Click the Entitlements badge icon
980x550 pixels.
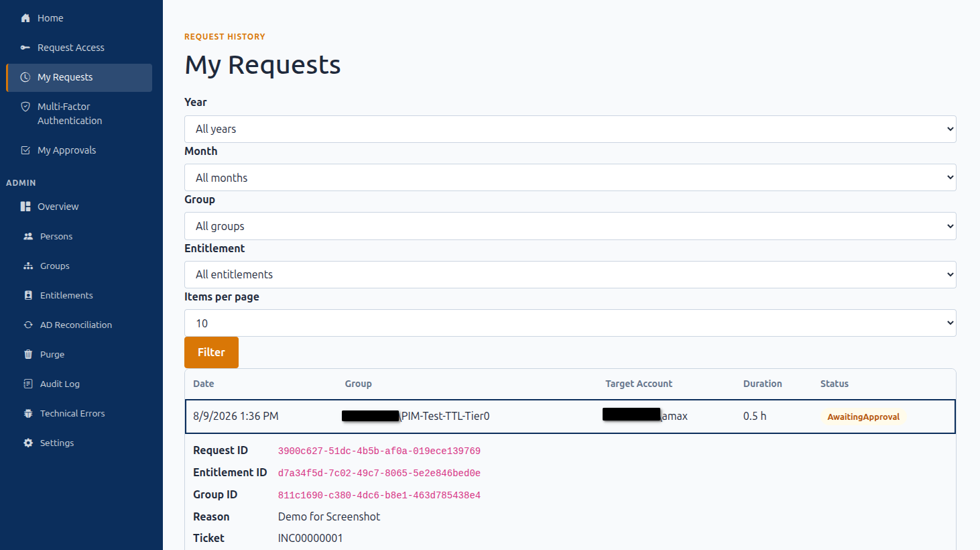coord(28,295)
